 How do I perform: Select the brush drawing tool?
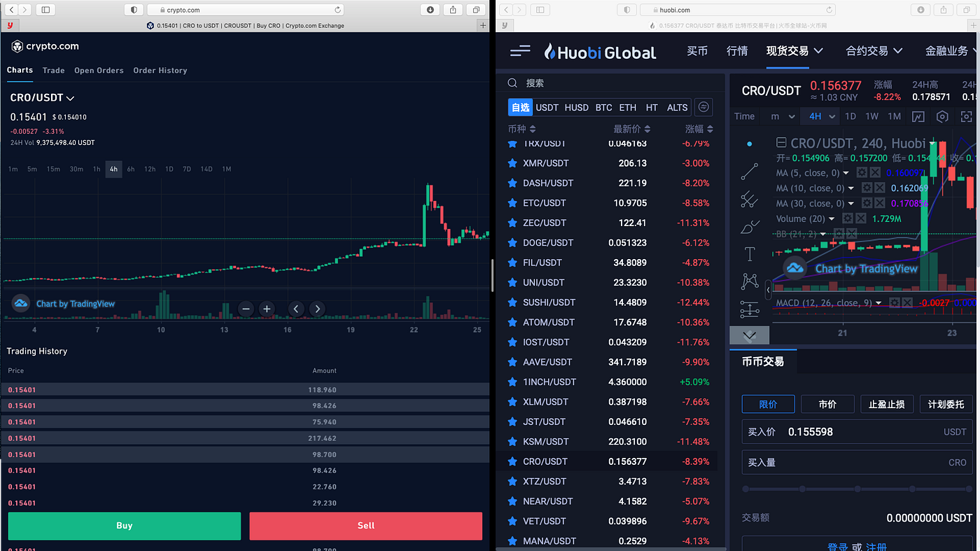pos(749,227)
